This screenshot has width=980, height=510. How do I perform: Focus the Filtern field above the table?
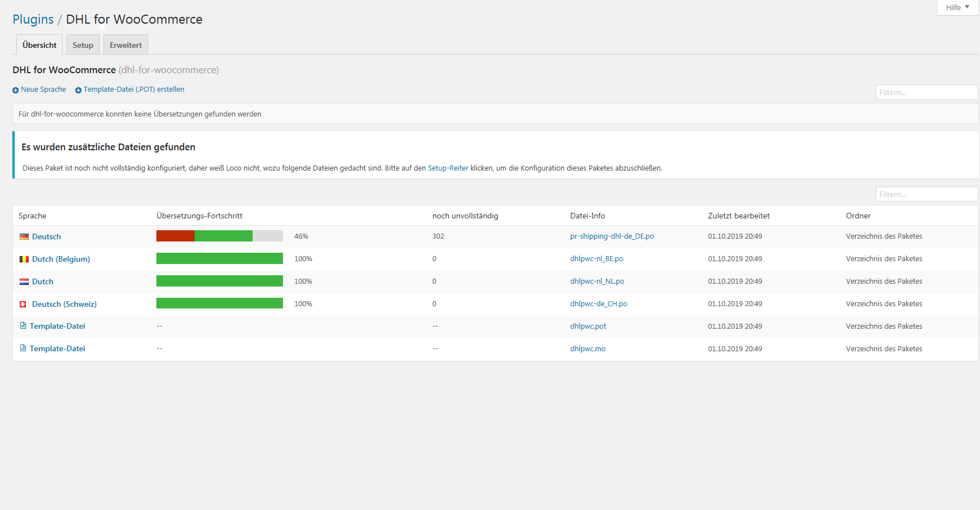927,194
